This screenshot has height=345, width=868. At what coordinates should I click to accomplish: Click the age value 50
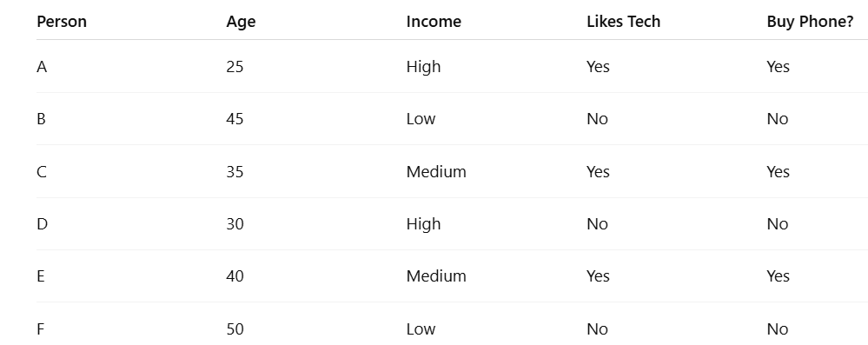[x=235, y=329]
